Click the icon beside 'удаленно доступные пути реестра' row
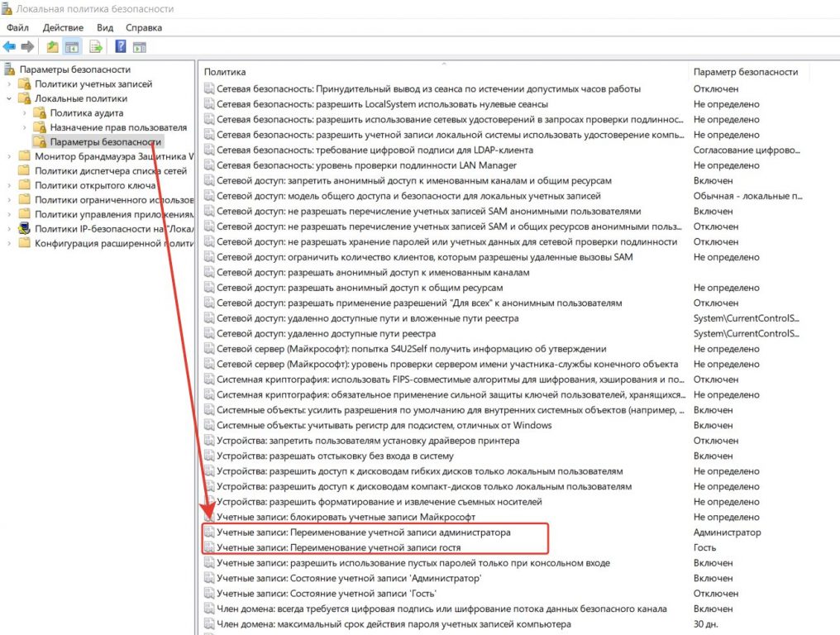The height and width of the screenshot is (635, 840). (209, 334)
